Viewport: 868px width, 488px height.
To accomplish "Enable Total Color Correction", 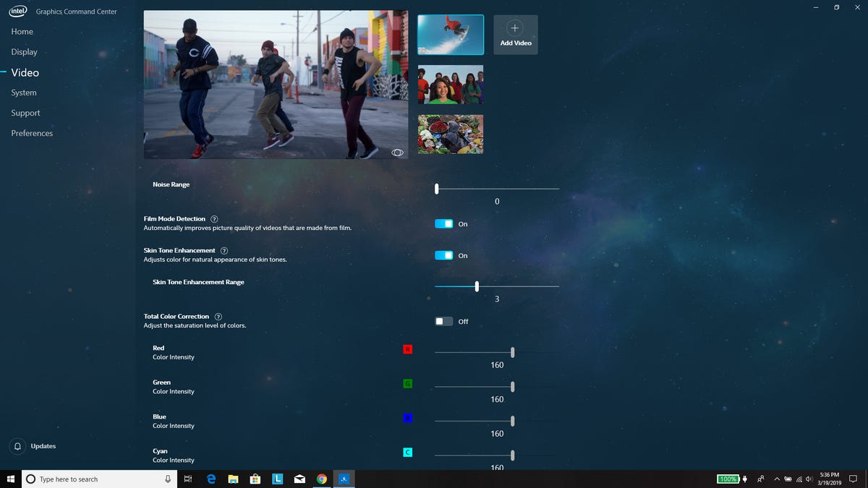I will 443,321.
